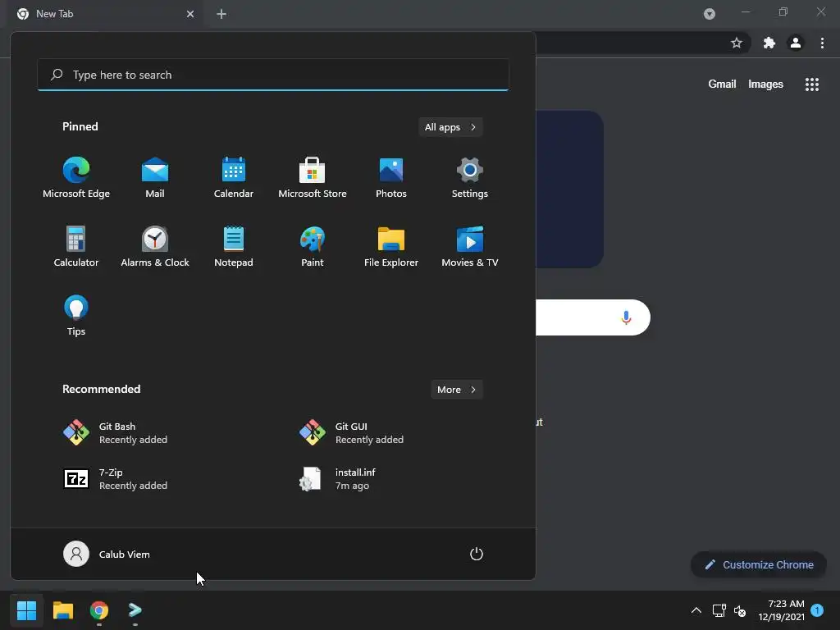The image size is (840, 630).
Task: Start voice search with microphone icon
Action: (x=626, y=317)
